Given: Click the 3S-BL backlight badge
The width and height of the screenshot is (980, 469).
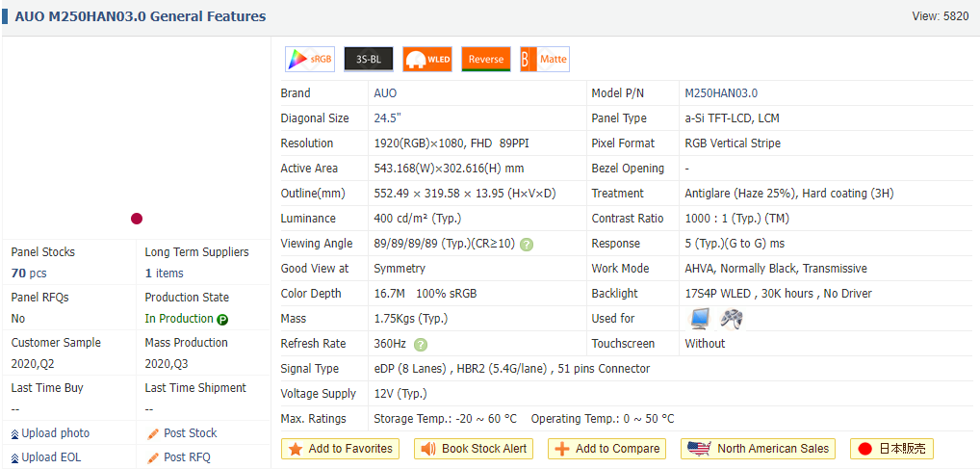Looking at the screenshot, I should [369, 60].
